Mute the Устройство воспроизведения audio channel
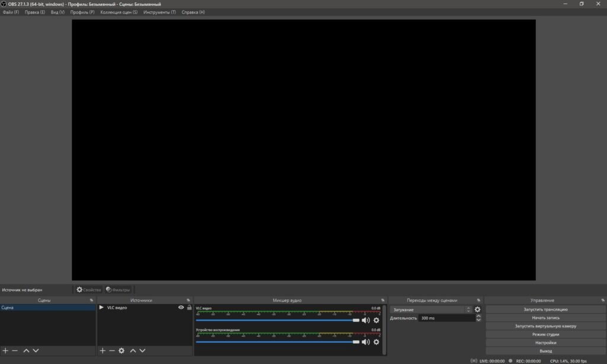Viewport: 607px width, 364px height. (366, 342)
